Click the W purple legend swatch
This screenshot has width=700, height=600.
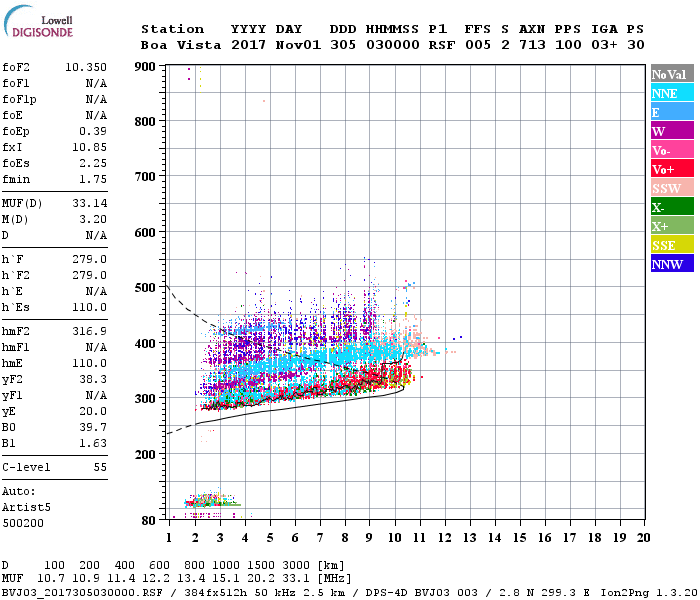point(672,131)
